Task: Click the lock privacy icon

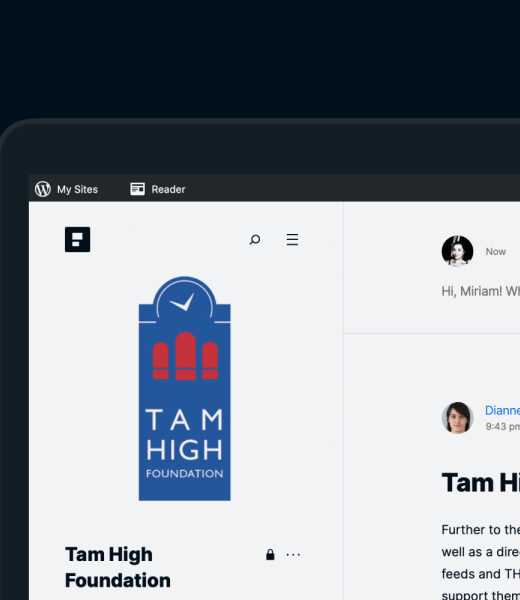Action: (x=270, y=554)
